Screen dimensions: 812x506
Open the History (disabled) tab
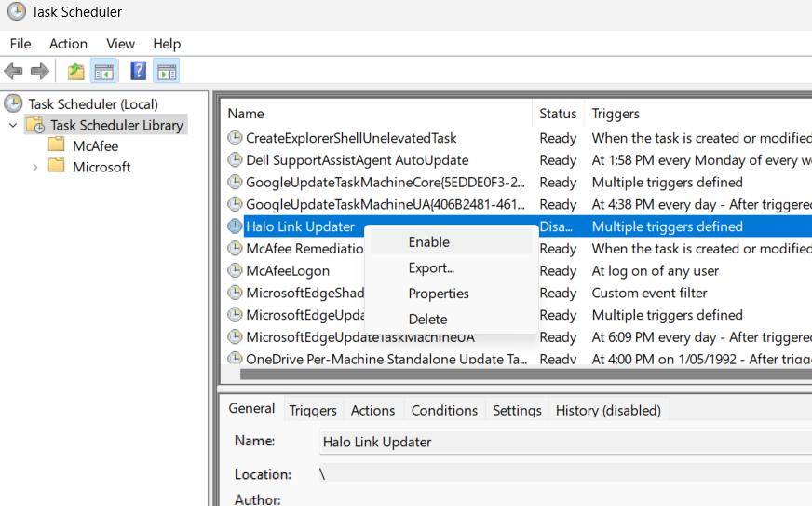click(x=607, y=410)
